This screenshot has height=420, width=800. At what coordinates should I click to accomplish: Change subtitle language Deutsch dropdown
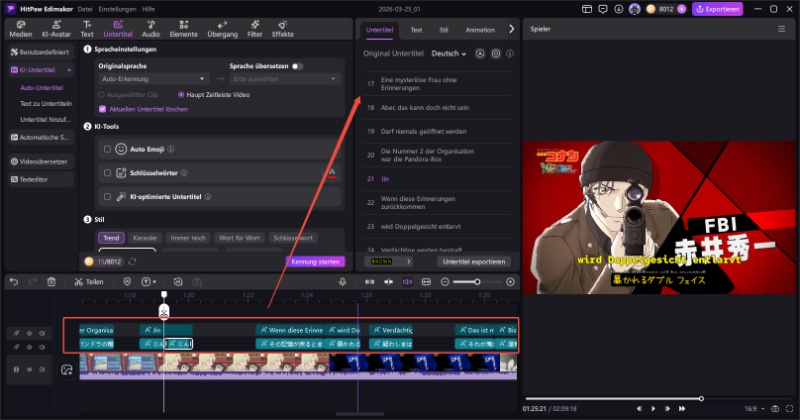pos(448,54)
